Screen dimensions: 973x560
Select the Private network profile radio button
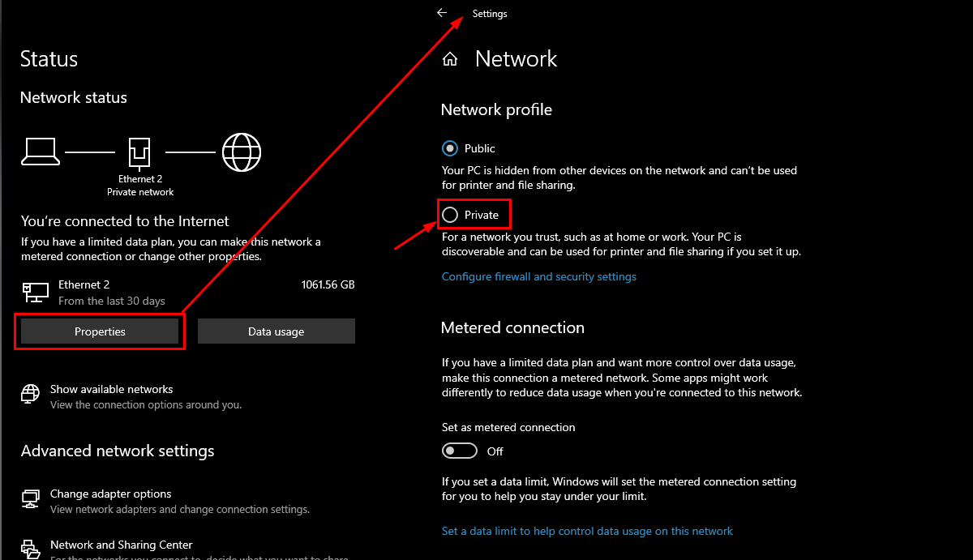(x=450, y=215)
